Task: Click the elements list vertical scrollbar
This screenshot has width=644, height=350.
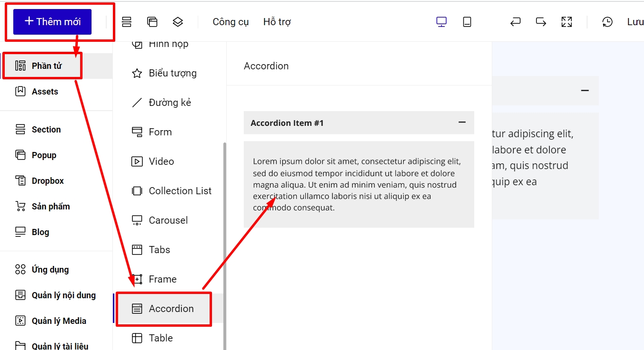Action: click(224, 237)
